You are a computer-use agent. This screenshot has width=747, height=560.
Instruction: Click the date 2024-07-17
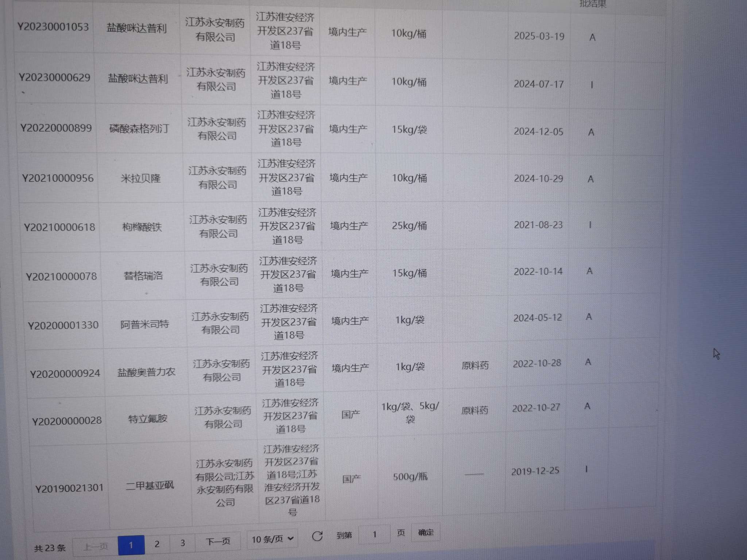539,84
